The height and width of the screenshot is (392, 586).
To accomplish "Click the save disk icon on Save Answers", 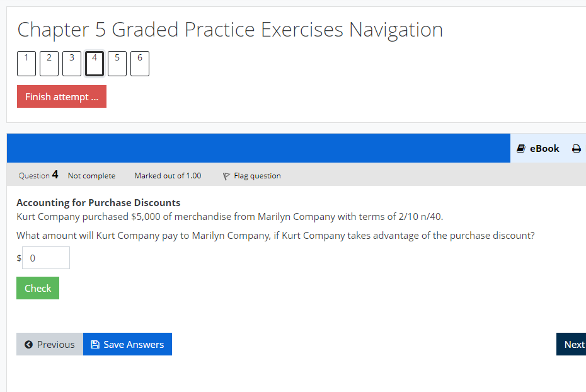I will click(95, 344).
